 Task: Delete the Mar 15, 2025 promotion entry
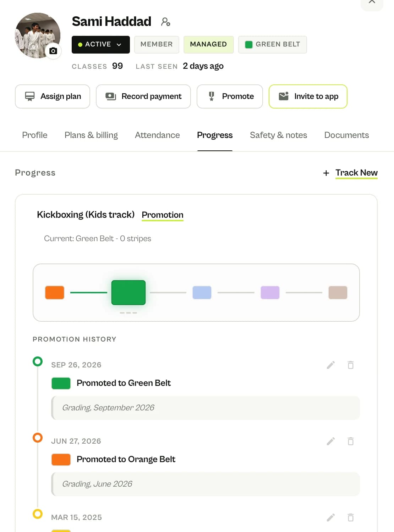[351, 517]
